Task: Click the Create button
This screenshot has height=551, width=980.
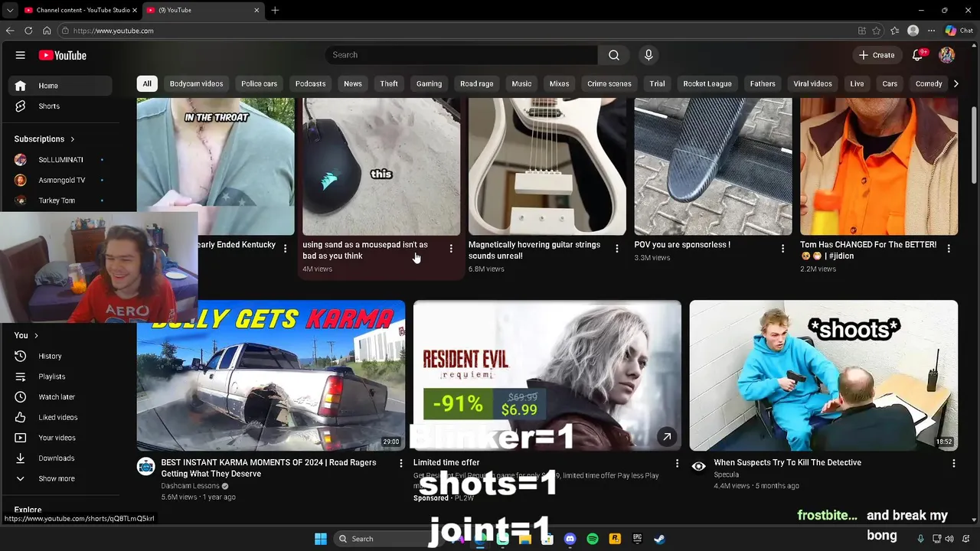Action: (877, 55)
